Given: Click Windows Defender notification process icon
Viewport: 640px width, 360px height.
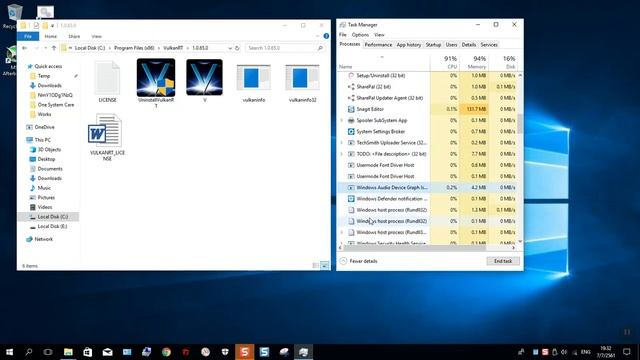Looking at the screenshot, I should tap(351, 199).
